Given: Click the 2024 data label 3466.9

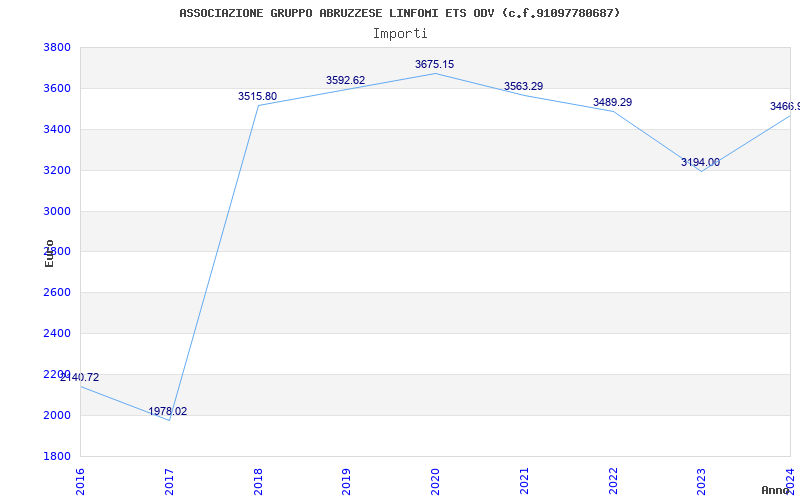Looking at the screenshot, I should click(785, 106).
